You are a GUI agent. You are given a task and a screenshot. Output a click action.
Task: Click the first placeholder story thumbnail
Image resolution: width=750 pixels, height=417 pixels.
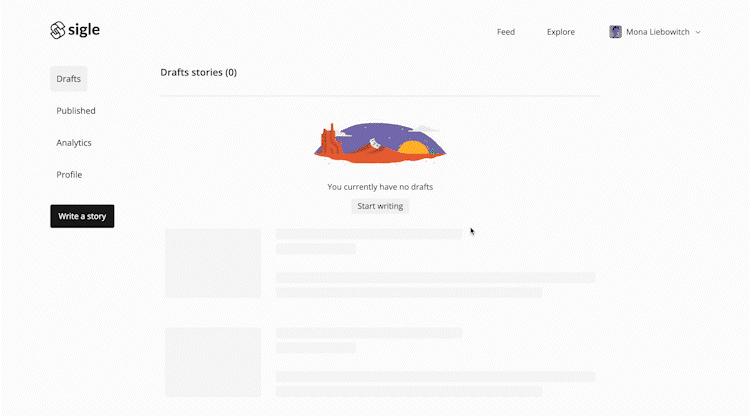click(213, 263)
